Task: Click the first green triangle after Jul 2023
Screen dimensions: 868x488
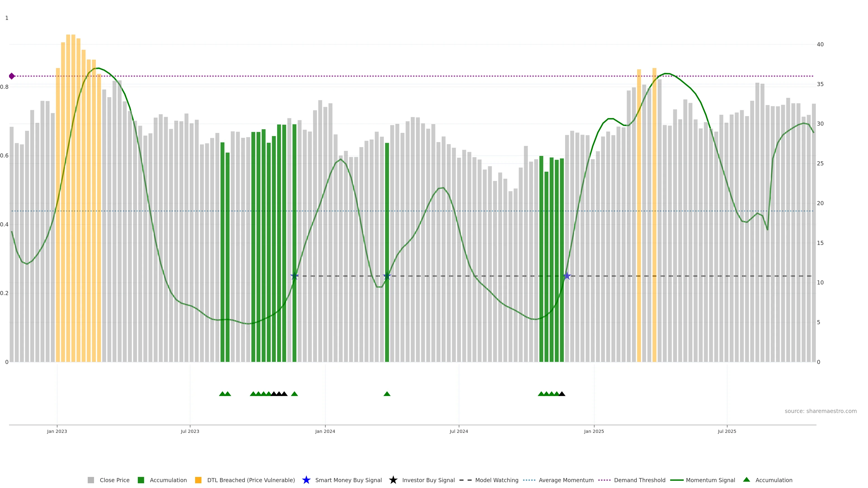Action: coord(222,394)
